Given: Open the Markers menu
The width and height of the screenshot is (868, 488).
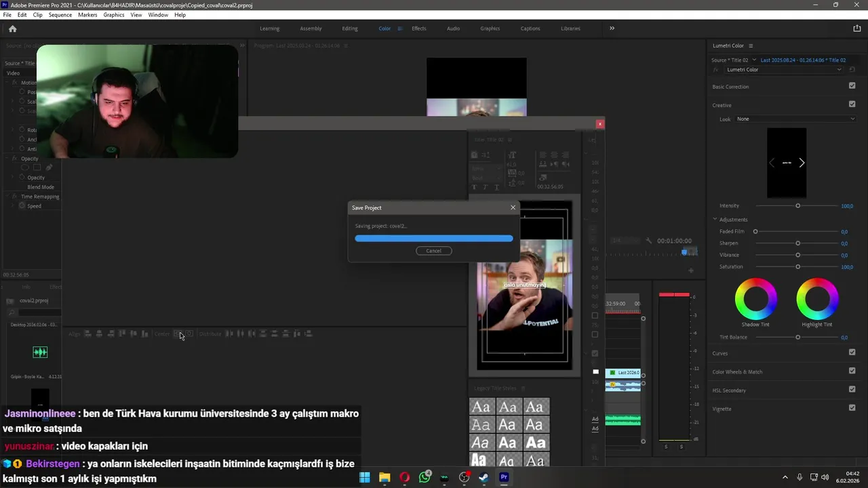Looking at the screenshot, I should pos(87,15).
